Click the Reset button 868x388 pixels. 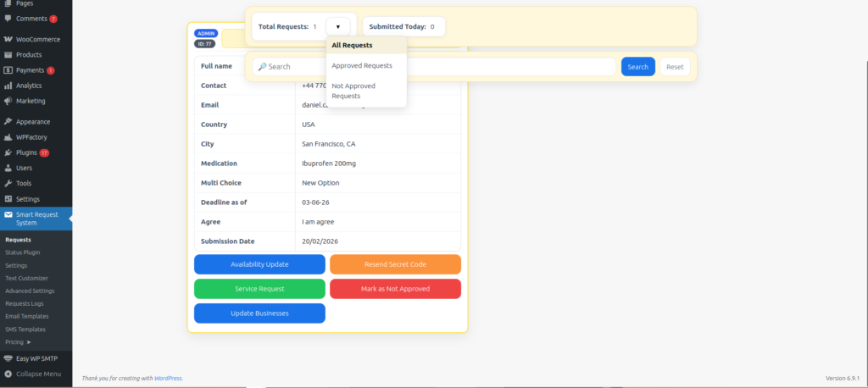(675, 67)
